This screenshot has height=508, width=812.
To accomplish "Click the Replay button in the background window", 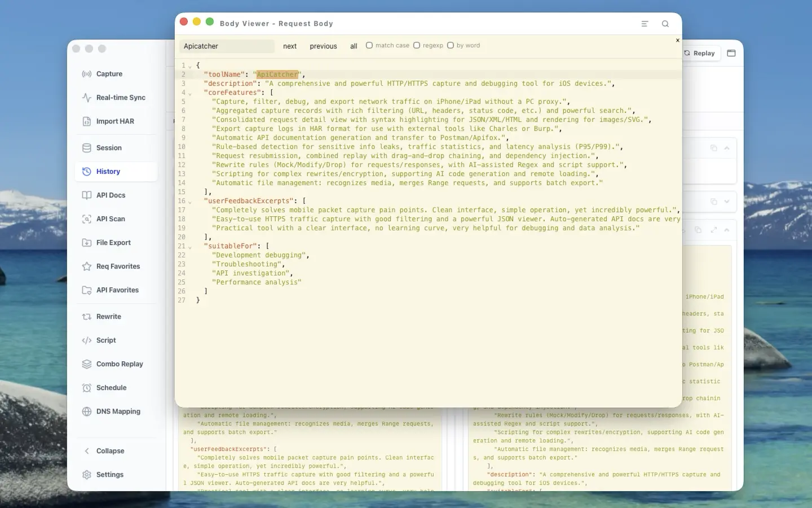I will [x=701, y=53].
